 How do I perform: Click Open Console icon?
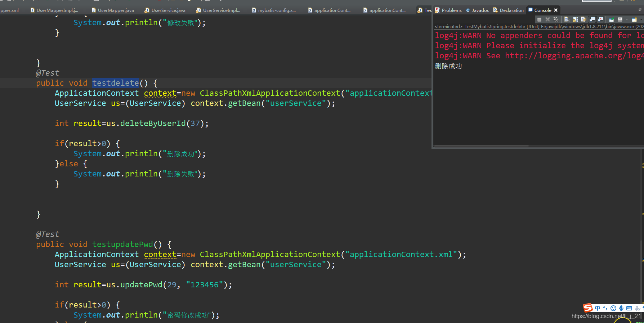tap(634, 19)
